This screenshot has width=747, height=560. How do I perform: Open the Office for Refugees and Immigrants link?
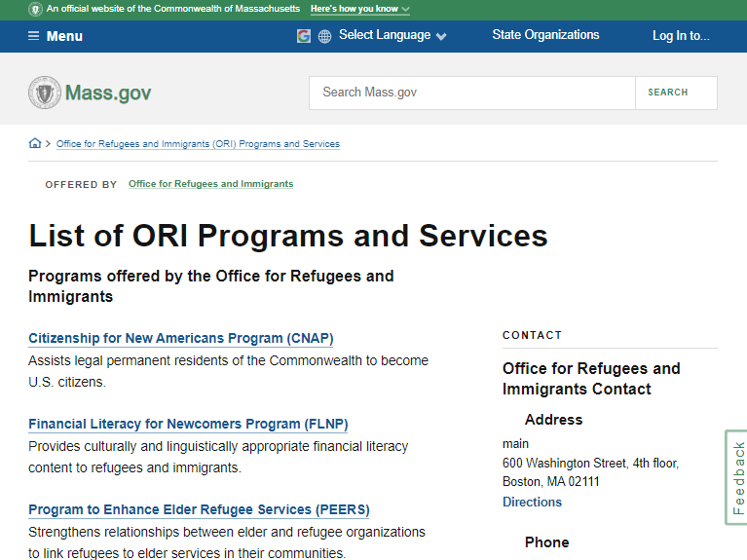tap(210, 184)
